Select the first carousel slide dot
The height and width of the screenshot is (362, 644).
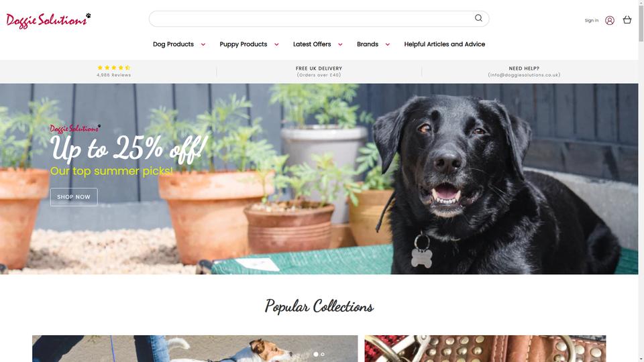tap(316, 354)
